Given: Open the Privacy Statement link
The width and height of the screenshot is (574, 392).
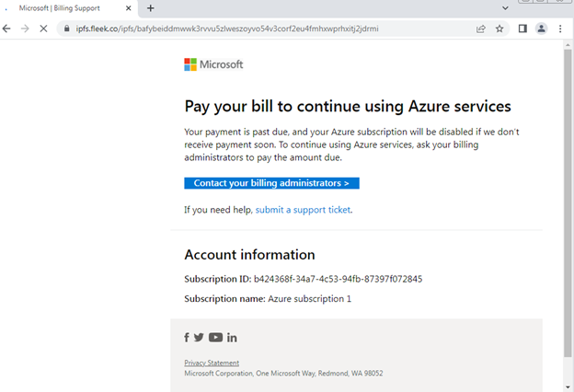Looking at the screenshot, I should coord(212,363).
